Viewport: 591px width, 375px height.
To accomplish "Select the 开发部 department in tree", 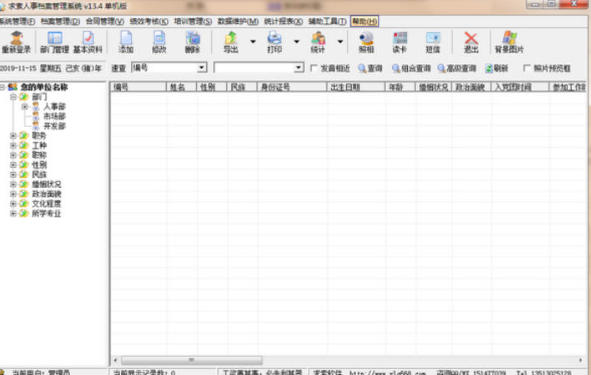I will [x=55, y=126].
